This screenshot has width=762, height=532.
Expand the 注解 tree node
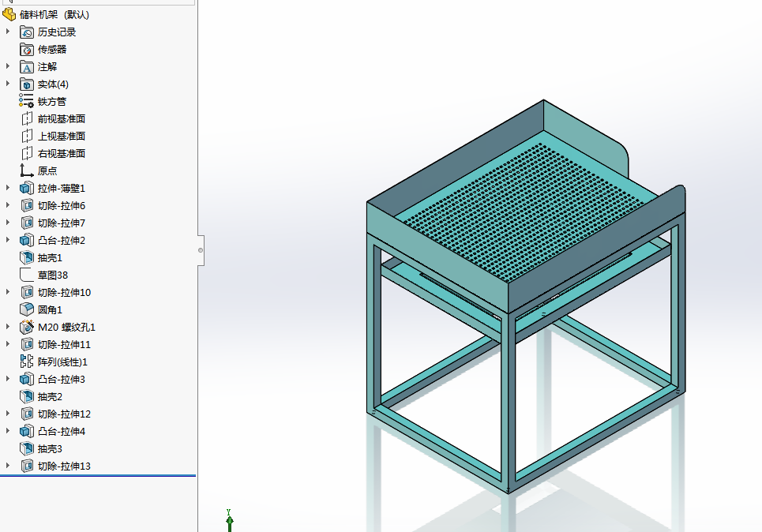8,66
